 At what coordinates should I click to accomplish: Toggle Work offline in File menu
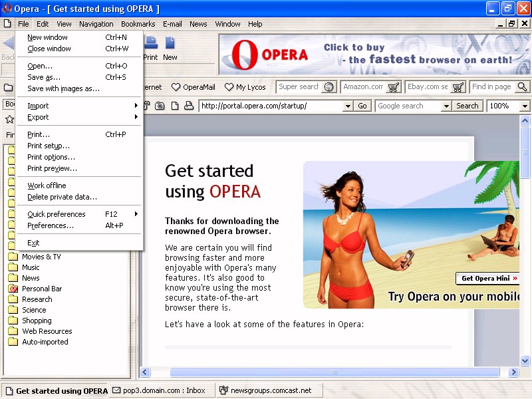[47, 186]
